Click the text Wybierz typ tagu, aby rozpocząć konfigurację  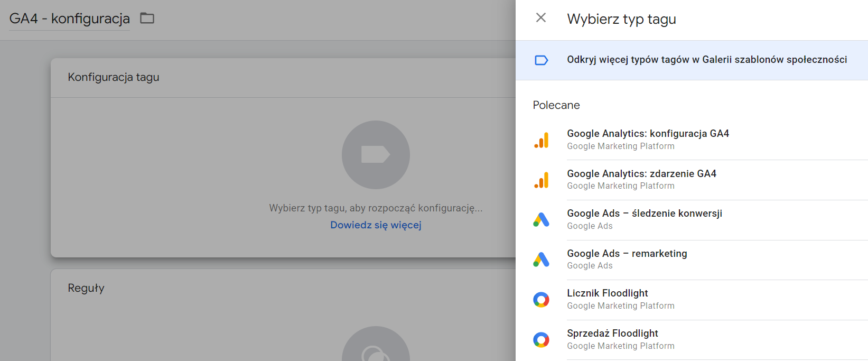(376, 208)
